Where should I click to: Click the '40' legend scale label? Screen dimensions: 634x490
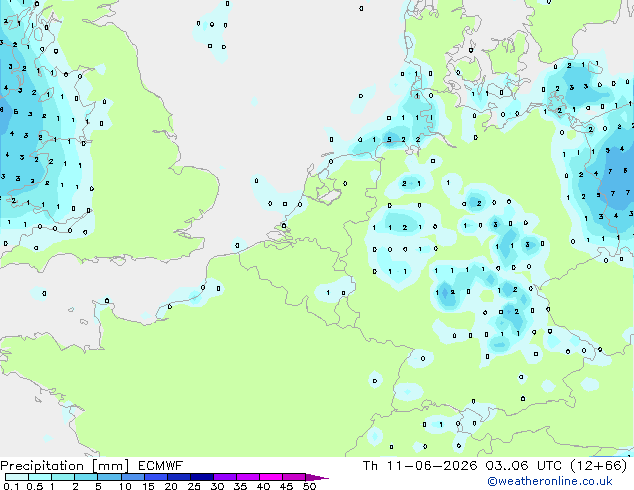coord(263,486)
